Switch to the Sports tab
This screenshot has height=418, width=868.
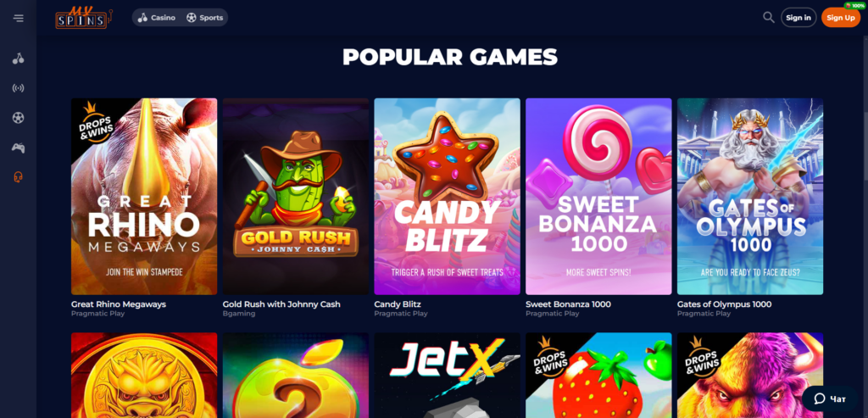click(x=205, y=18)
